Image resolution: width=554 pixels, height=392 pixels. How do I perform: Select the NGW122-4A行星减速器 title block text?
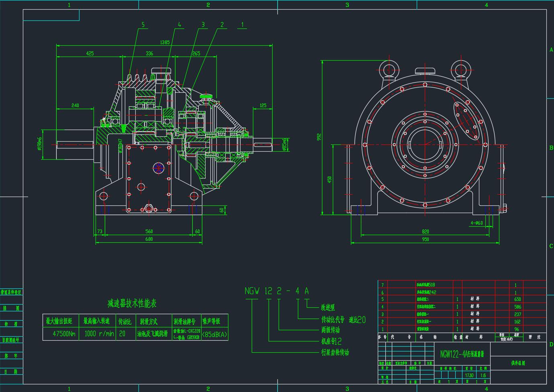[462, 354]
